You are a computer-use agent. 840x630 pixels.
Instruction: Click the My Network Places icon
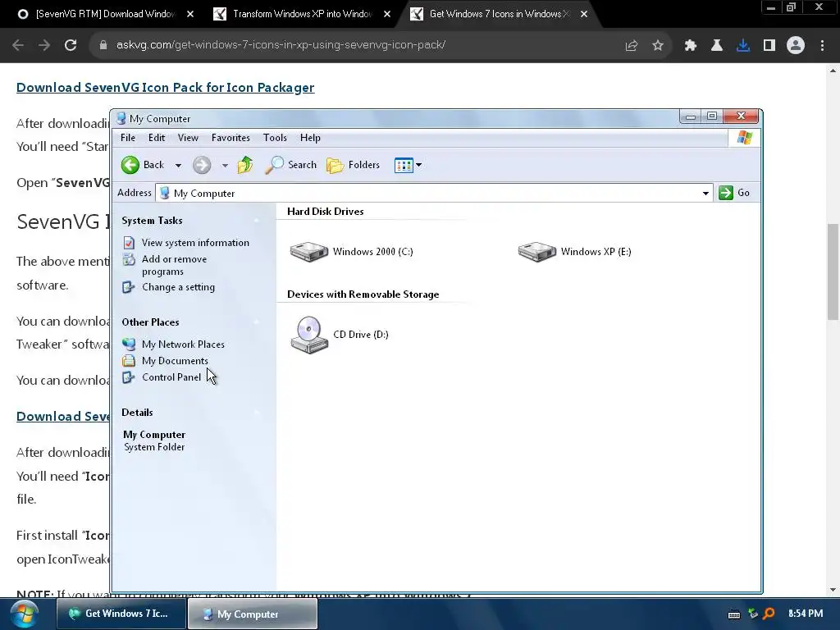point(129,344)
